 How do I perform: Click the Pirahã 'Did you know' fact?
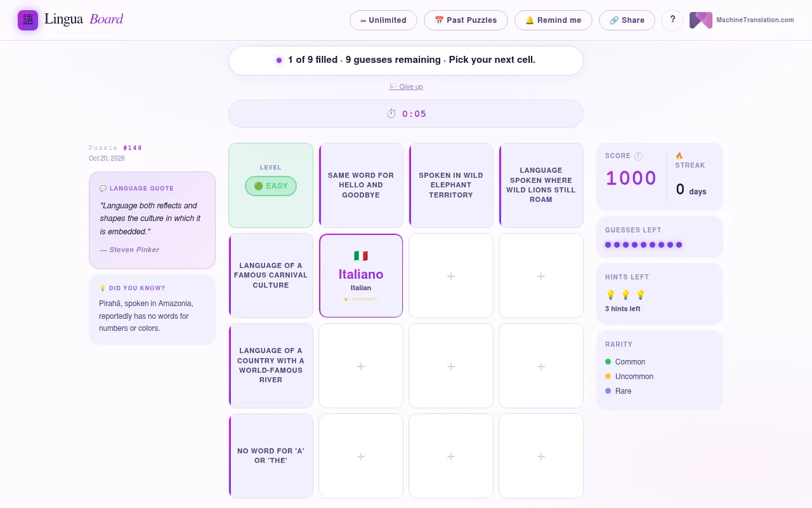147,316
